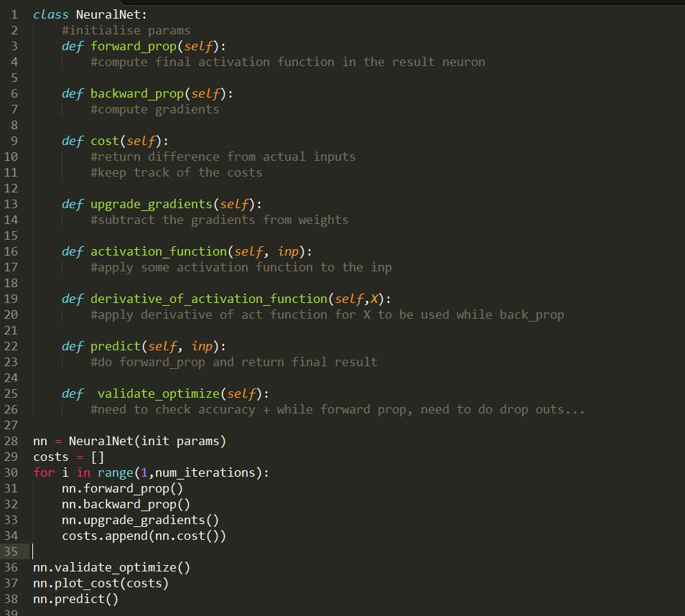
Task: Click the comment about final activation function
Action: coord(287,62)
